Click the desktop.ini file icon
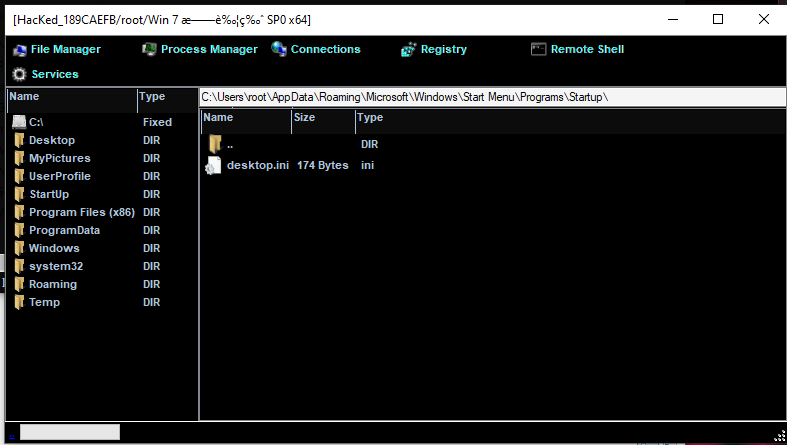 tap(214, 165)
